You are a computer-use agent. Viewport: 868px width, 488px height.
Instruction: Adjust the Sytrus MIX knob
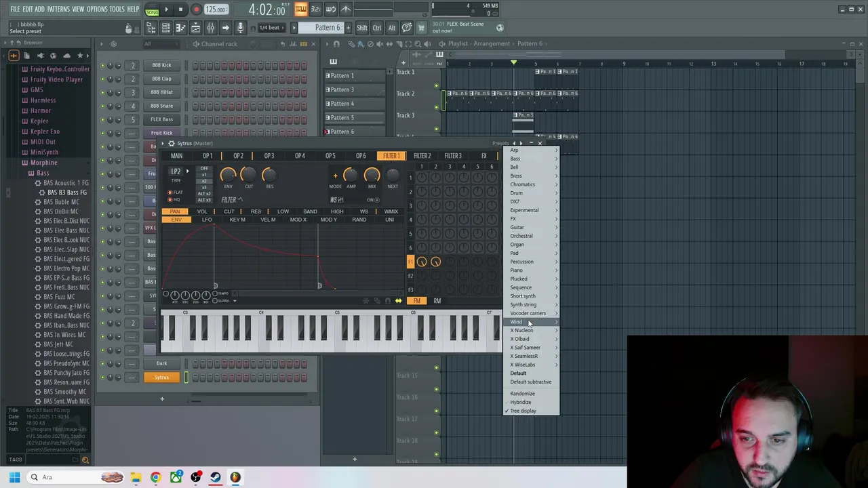(x=372, y=176)
